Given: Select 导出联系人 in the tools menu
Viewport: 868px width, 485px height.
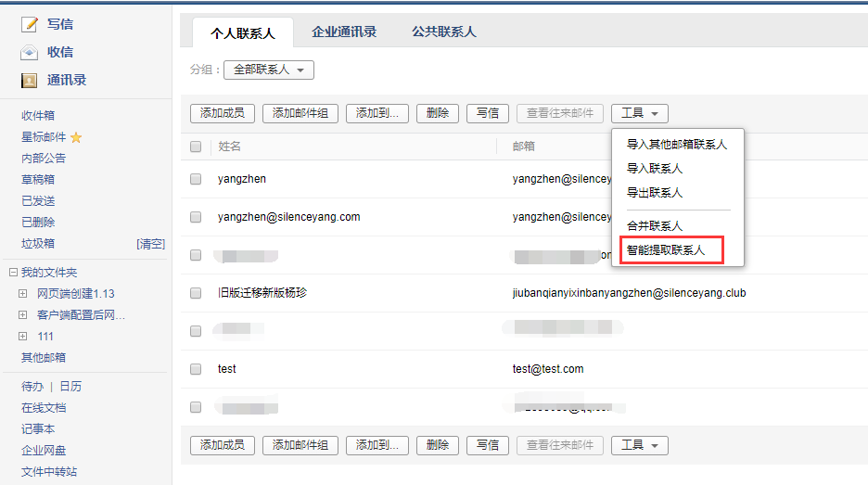Looking at the screenshot, I should tap(655, 193).
